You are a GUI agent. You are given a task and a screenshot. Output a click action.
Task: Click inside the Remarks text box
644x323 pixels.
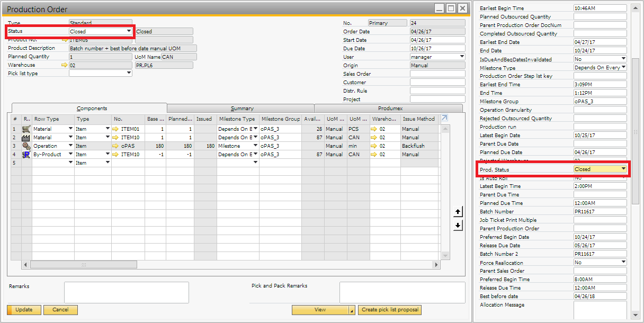[x=126, y=292]
